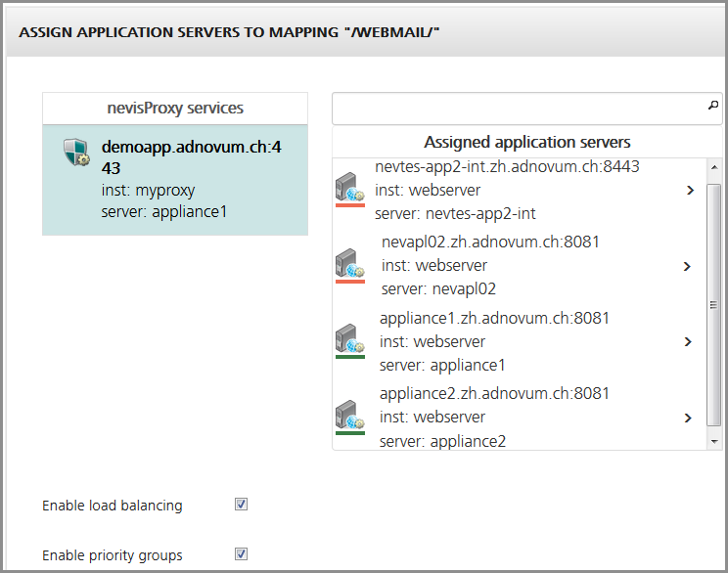Select nevapl02.zh.adnovum.ch:8081 server text
The height and width of the screenshot is (573, 728).
[490, 242]
